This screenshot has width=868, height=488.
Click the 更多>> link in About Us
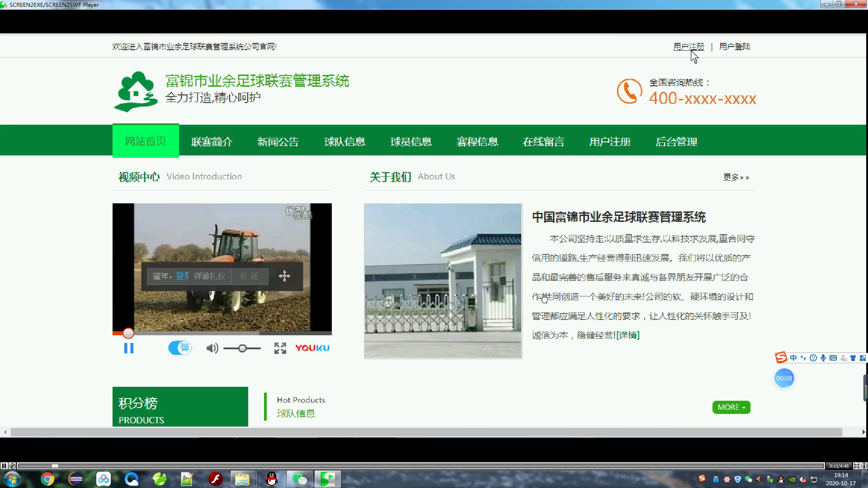click(x=736, y=177)
